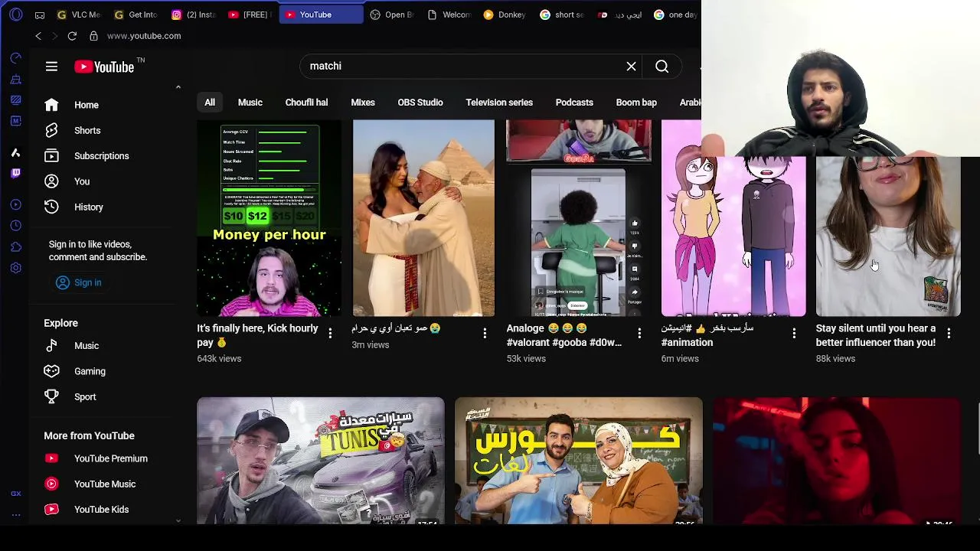Click the sidebar scroll-down arrow
980x551 pixels.
tap(178, 520)
